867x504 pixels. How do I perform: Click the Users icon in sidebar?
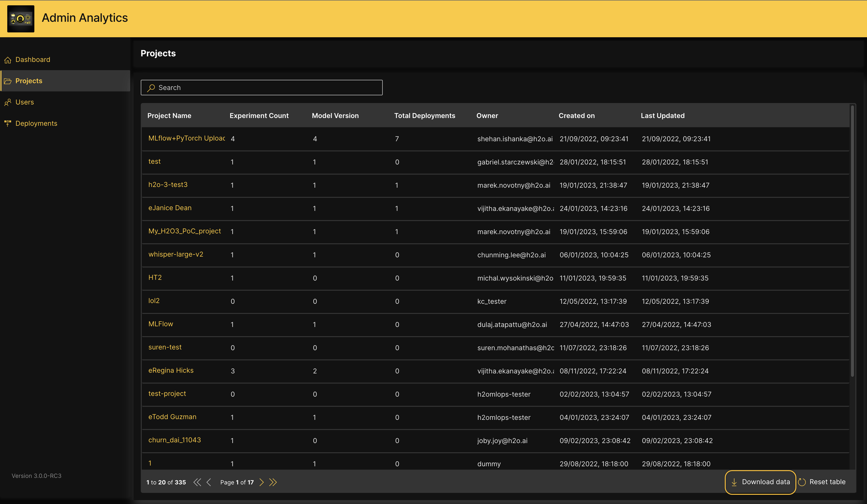coord(7,103)
